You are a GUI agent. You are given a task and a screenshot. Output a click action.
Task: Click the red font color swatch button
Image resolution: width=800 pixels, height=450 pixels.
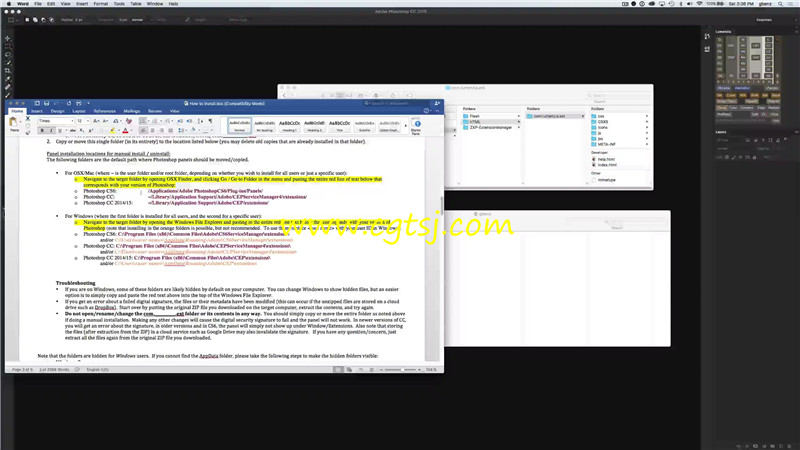[x=126, y=131]
